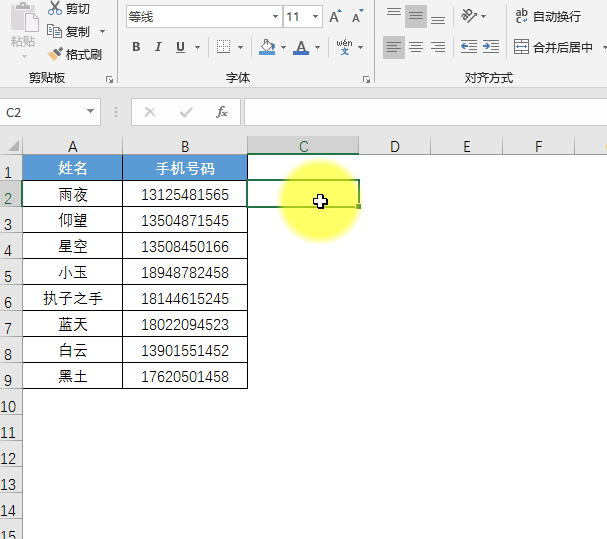Select the cell containing 18022094523
This screenshot has width=607, height=539.
(185, 324)
